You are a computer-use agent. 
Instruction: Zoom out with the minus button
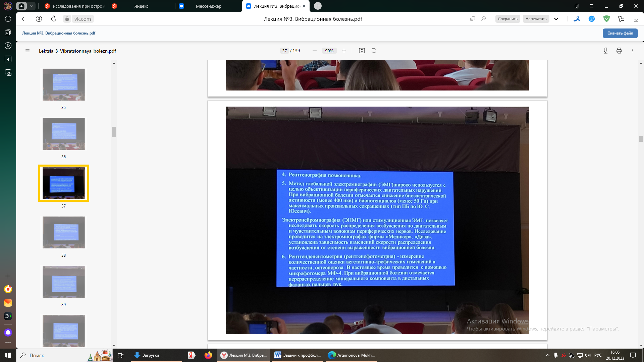pos(314,51)
